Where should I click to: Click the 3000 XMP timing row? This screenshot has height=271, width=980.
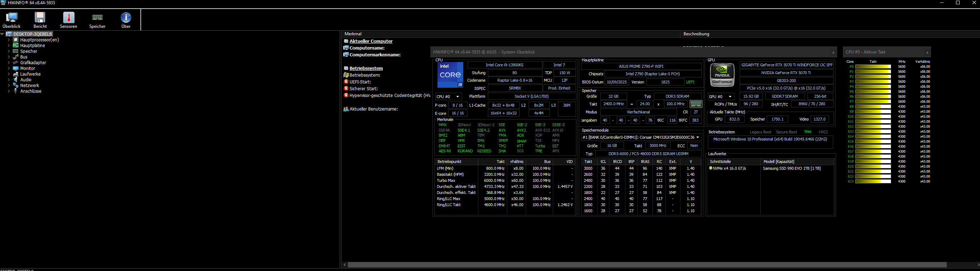point(641,168)
